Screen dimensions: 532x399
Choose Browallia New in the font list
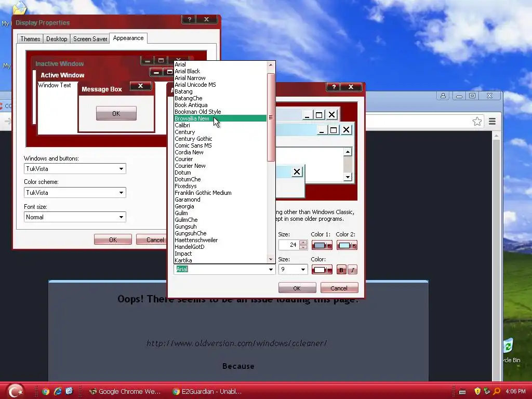click(220, 118)
